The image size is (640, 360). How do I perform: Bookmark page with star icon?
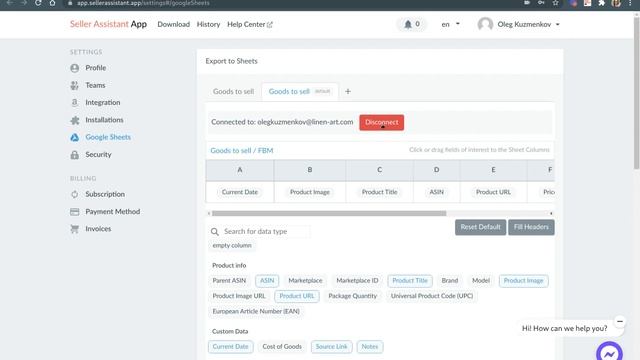pos(556,3)
